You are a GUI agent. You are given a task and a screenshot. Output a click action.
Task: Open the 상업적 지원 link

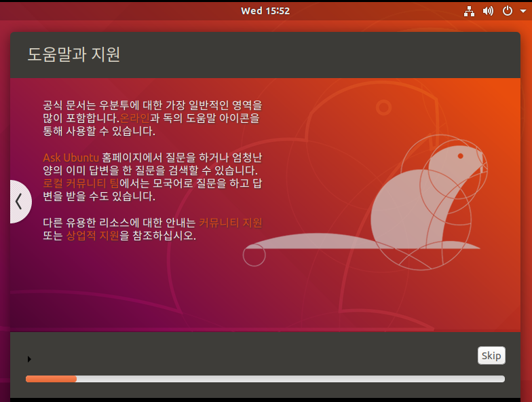click(x=92, y=235)
